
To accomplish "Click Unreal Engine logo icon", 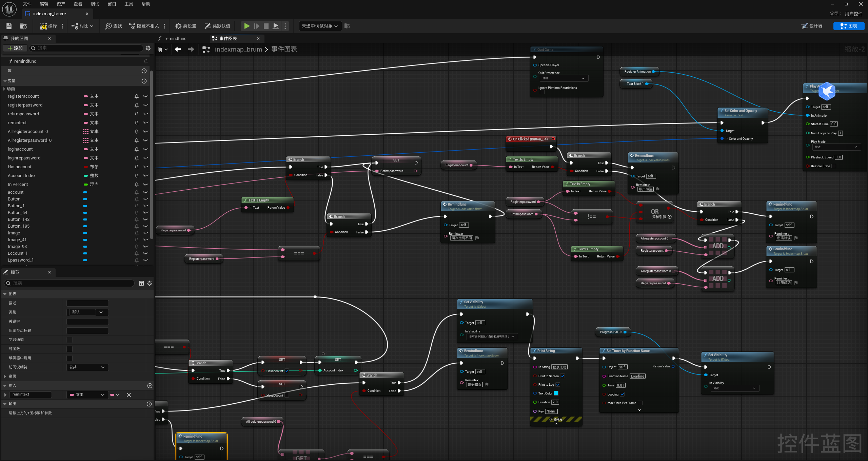I will pos(9,9).
